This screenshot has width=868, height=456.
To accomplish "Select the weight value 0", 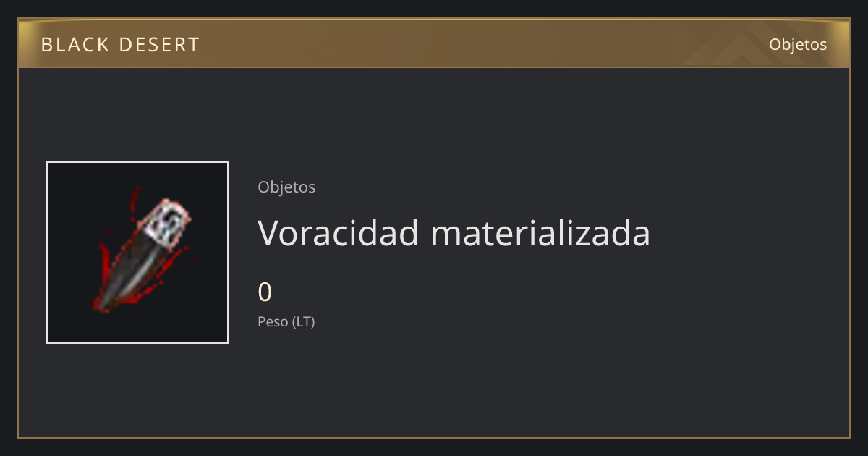I will click(x=265, y=292).
